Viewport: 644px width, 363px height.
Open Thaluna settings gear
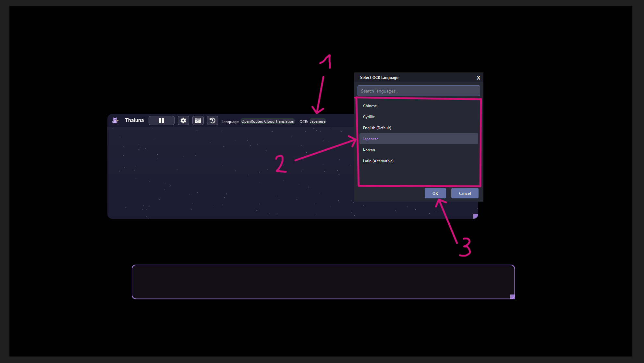[x=183, y=120]
